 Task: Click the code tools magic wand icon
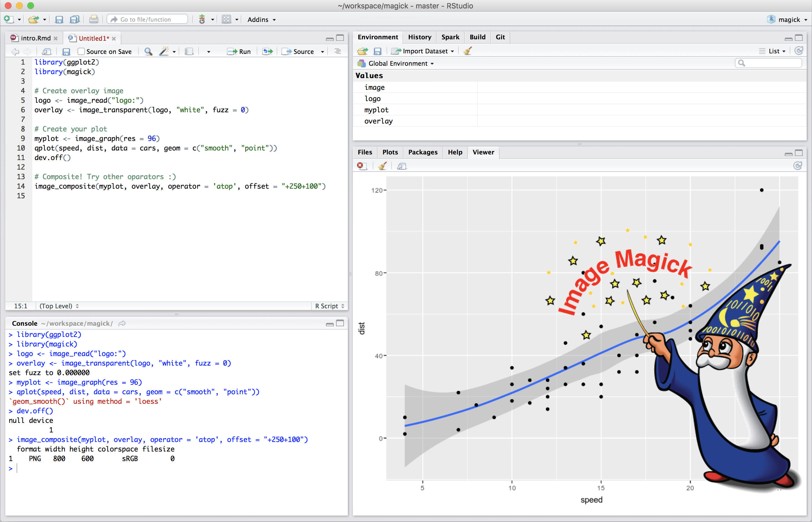pyautogui.click(x=164, y=51)
